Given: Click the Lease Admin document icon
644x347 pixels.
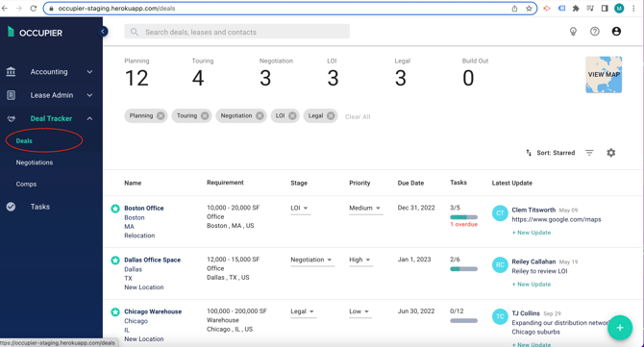Looking at the screenshot, I should (12, 95).
